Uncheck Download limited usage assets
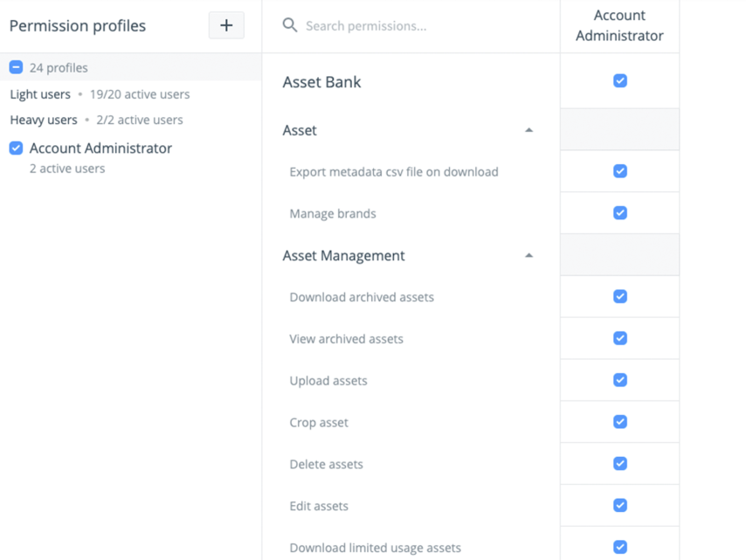 pyautogui.click(x=620, y=547)
